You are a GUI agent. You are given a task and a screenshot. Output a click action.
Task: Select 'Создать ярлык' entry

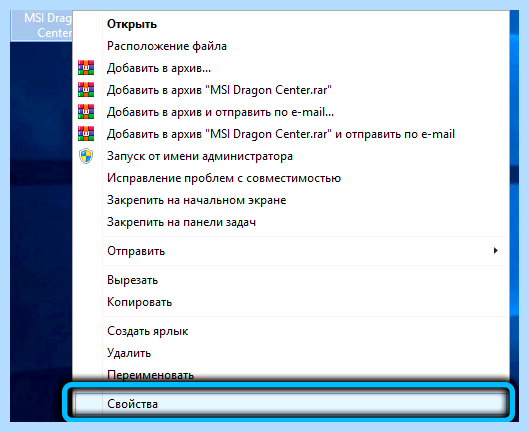(291, 331)
